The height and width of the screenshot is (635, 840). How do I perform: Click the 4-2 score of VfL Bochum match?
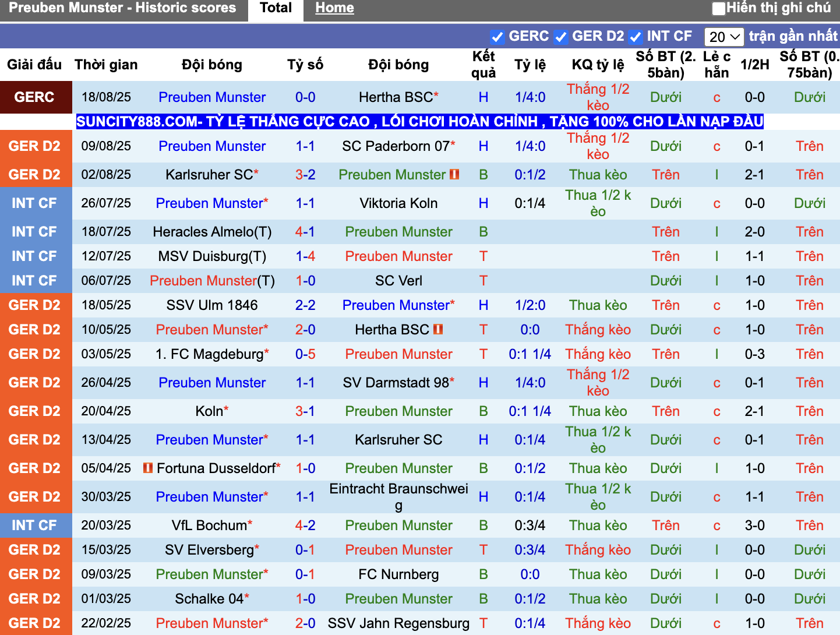[305, 525]
